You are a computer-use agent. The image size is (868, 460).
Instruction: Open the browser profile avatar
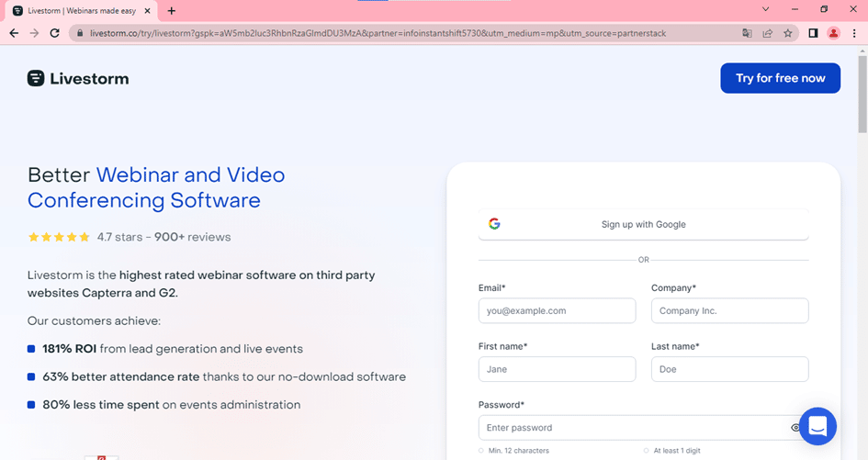pos(833,33)
